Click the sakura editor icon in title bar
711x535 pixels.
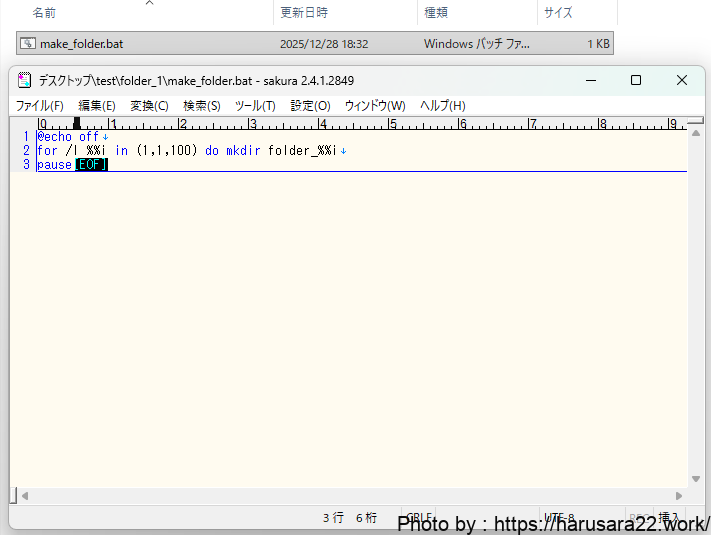25,81
